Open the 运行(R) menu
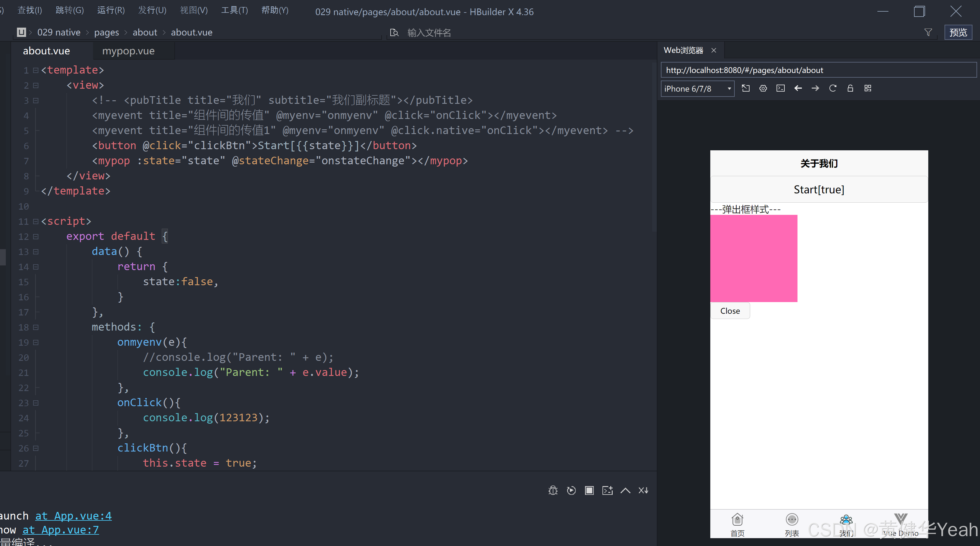Image resolution: width=980 pixels, height=546 pixels. pyautogui.click(x=111, y=10)
